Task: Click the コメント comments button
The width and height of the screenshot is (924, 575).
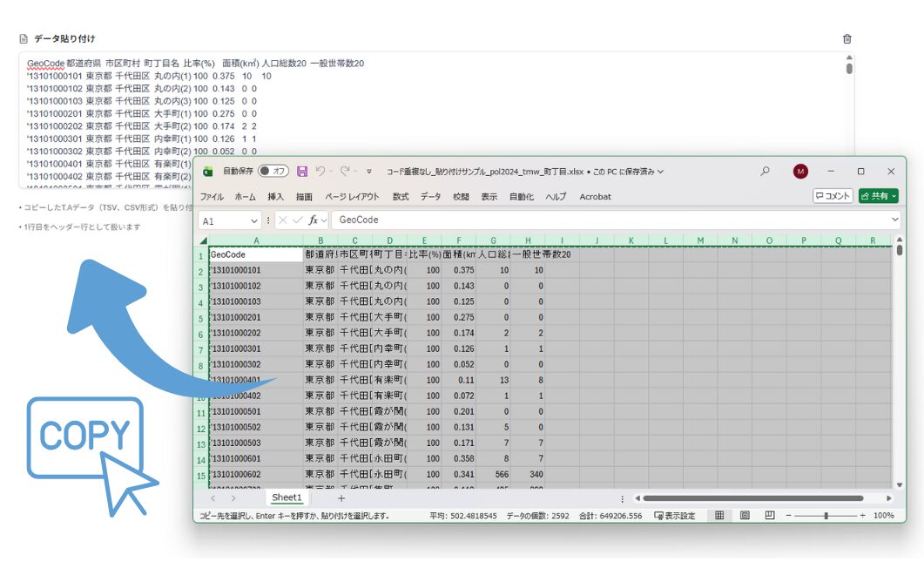Action: (833, 196)
